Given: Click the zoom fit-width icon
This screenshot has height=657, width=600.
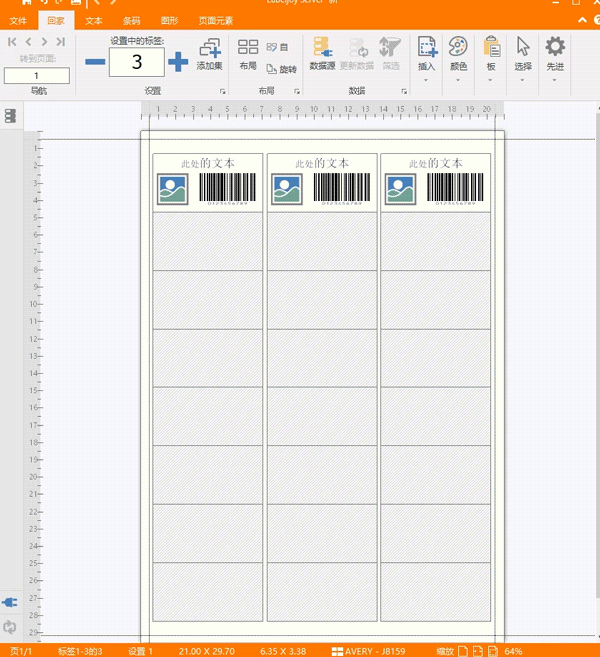Looking at the screenshot, I should [x=478, y=651].
